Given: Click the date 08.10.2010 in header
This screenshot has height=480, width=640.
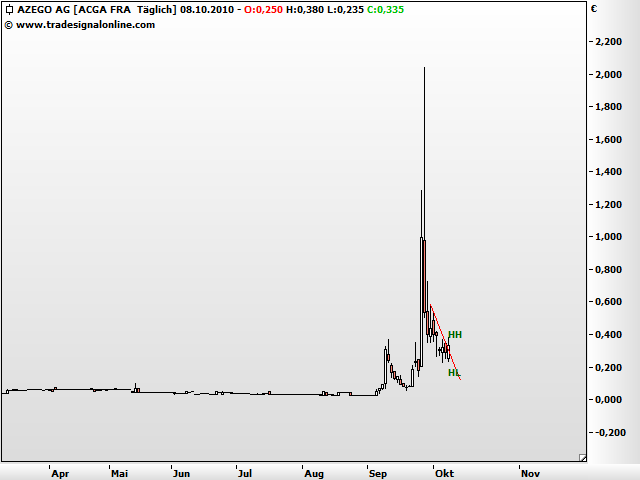Looking at the screenshot, I should (x=207, y=9).
